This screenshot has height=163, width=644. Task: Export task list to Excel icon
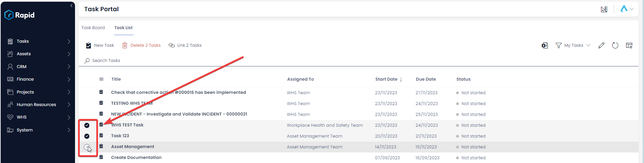(x=545, y=45)
